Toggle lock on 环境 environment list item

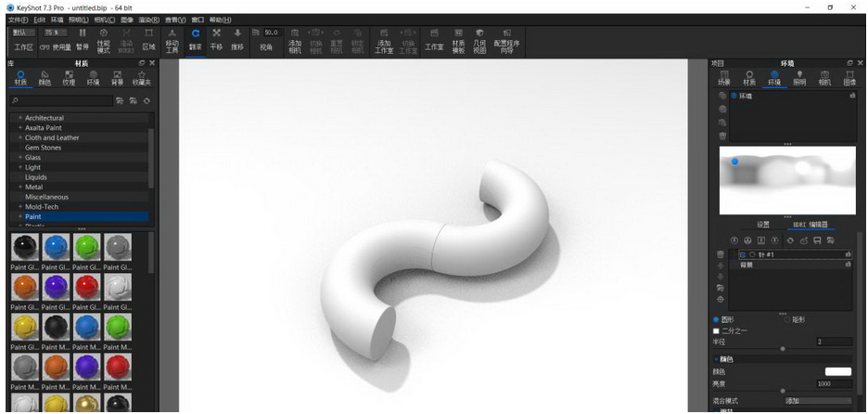pyautogui.click(x=852, y=96)
